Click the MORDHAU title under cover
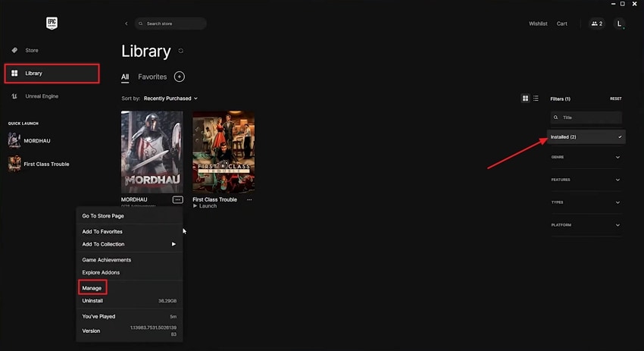This screenshot has height=351, width=644. (134, 199)
